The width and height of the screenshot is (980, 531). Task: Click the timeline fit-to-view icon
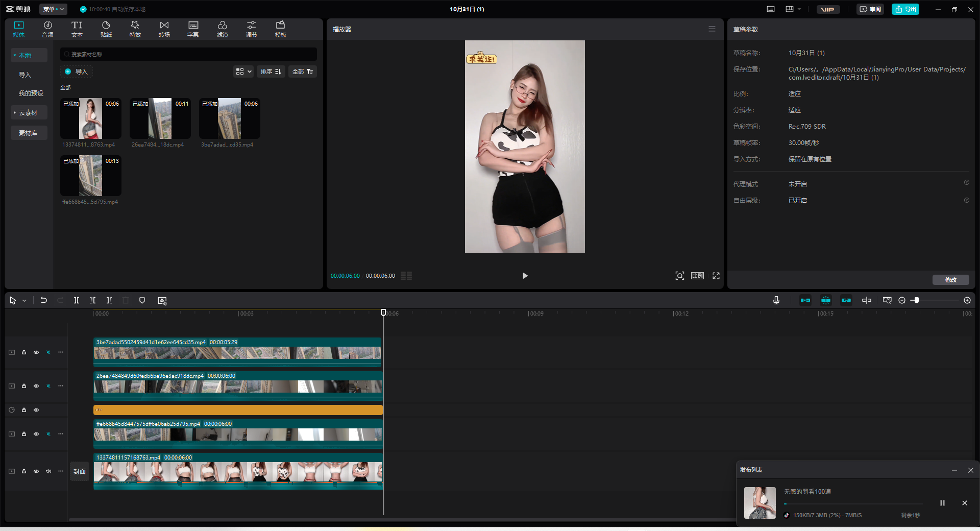[887, 300]
